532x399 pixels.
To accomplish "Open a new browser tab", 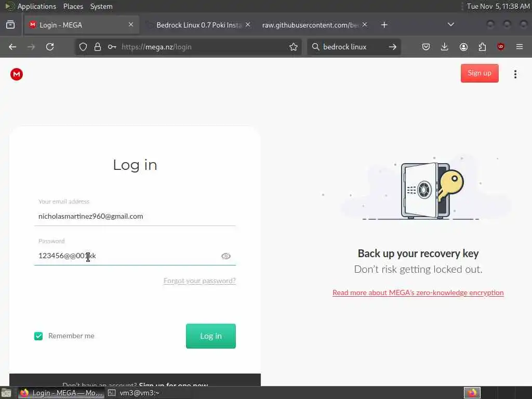I will (384, 25).
